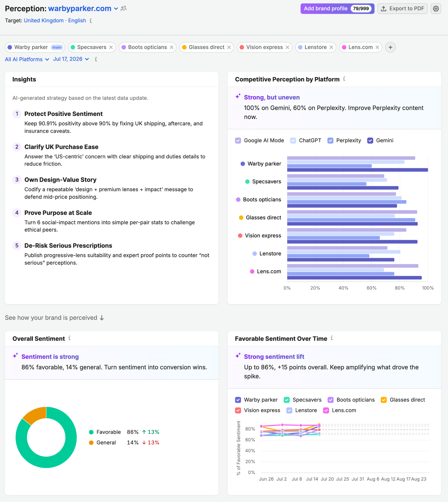Open info for Competitive Perception by Platform
Image resolution: width=448 pixels, height=502 pixels.
(x=344, y=79)
